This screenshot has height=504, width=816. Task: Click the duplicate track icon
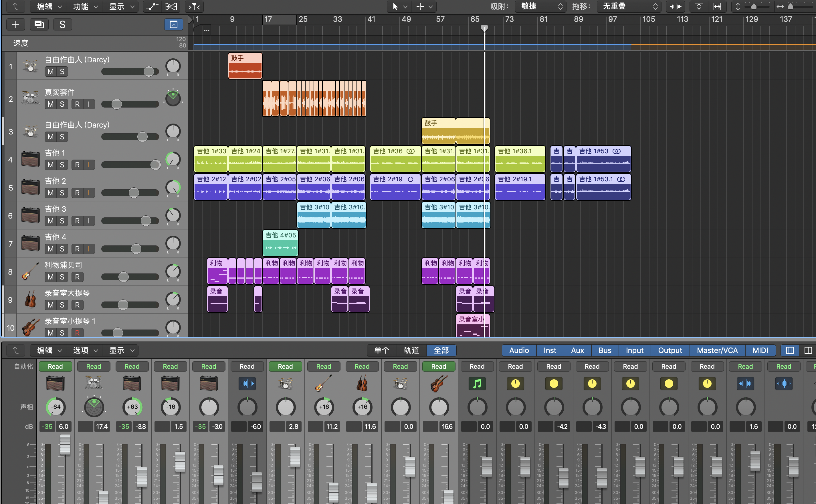point(39,24)
